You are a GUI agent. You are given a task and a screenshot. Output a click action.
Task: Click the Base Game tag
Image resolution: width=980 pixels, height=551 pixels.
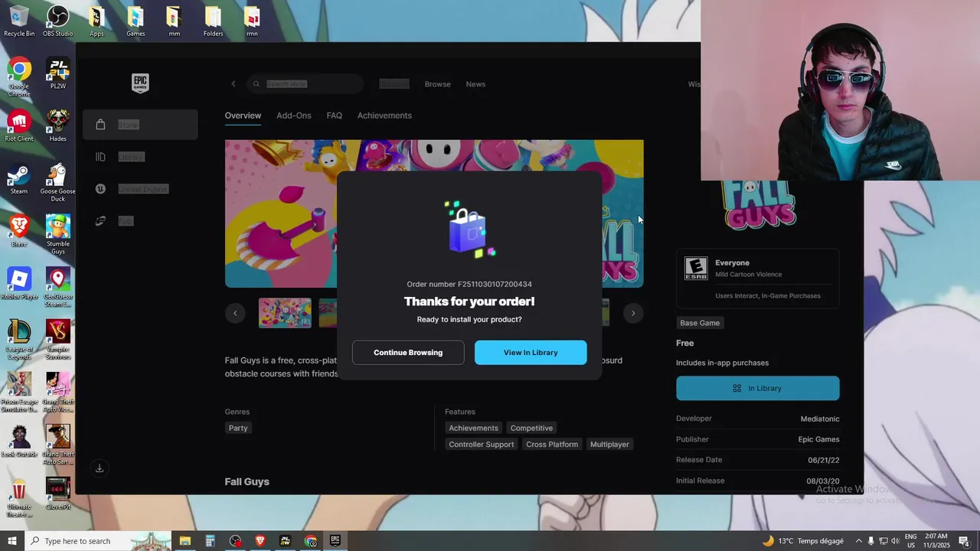(x=700, y=323)
